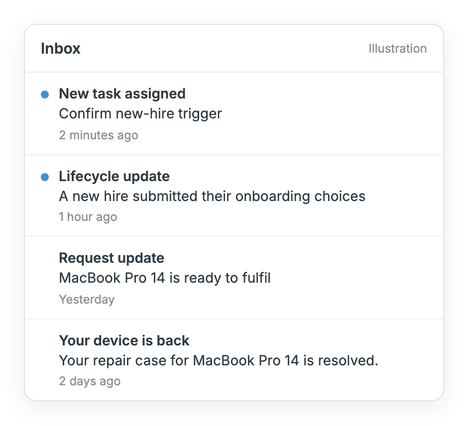Select 'A new hire submitted their onboarding choices'
This screenshot has height=426, width=468.
[x=212, y=196]
